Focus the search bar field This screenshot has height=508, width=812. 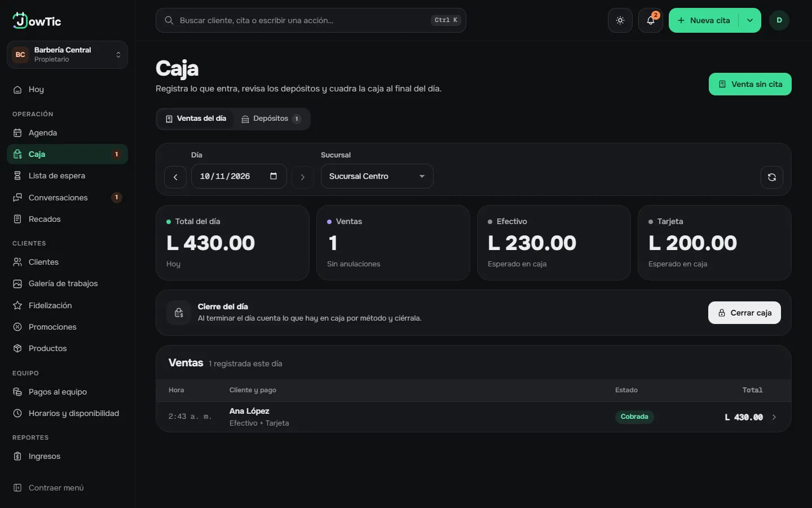311,20
